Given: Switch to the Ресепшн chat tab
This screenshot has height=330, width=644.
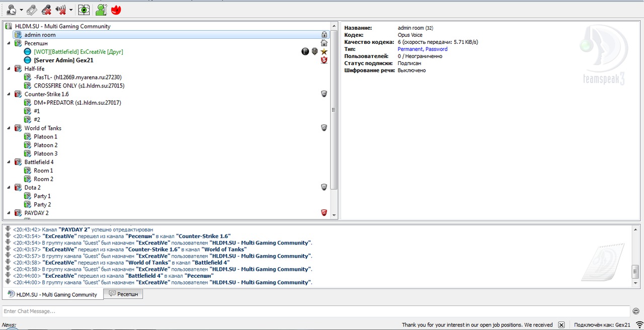Looking at the screenshot, I should point(123,294).
